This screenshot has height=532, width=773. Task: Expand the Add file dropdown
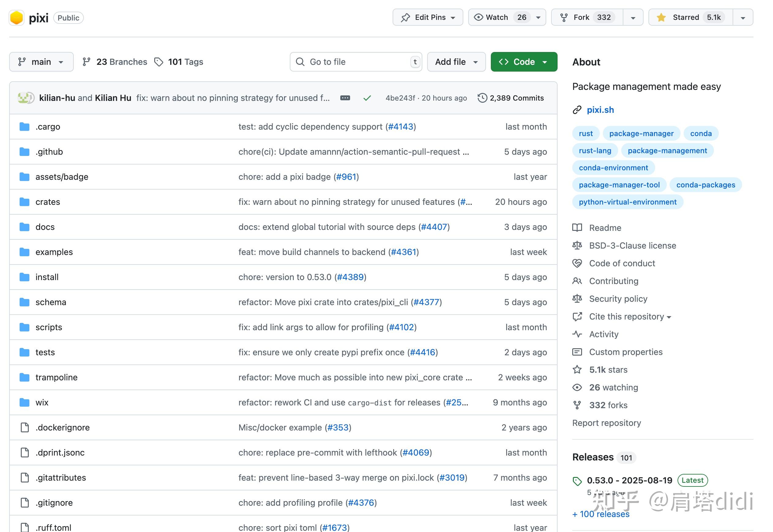point(456,62)
